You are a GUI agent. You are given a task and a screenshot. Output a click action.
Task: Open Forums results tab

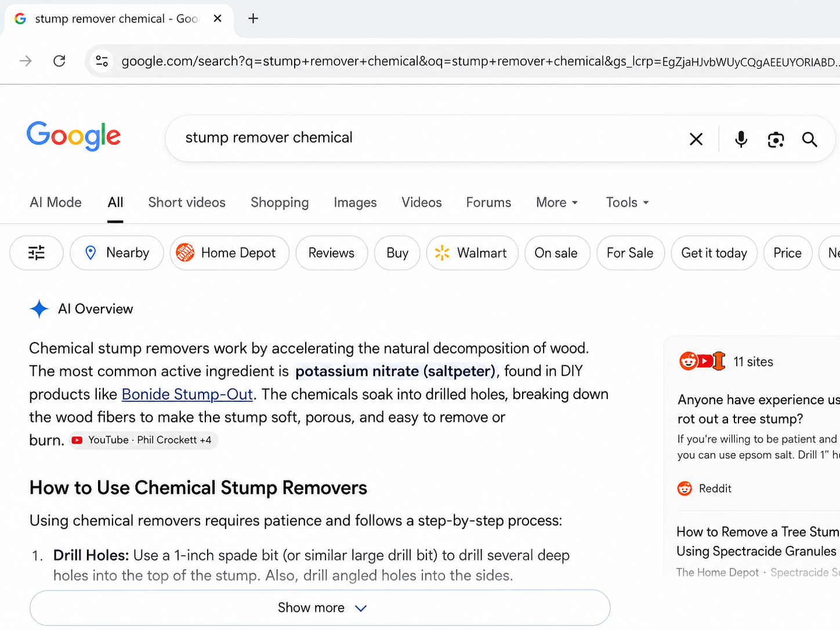point(488,202)
